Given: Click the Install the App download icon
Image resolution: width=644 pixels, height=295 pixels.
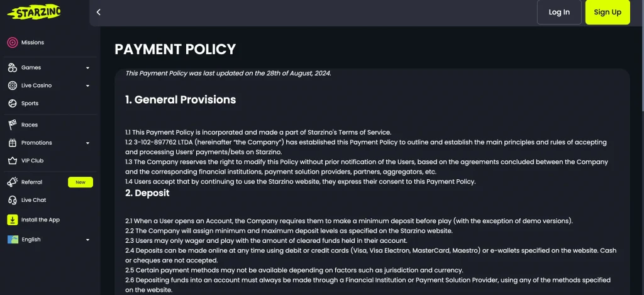Looking at the screenshot, I should [13, 220].
